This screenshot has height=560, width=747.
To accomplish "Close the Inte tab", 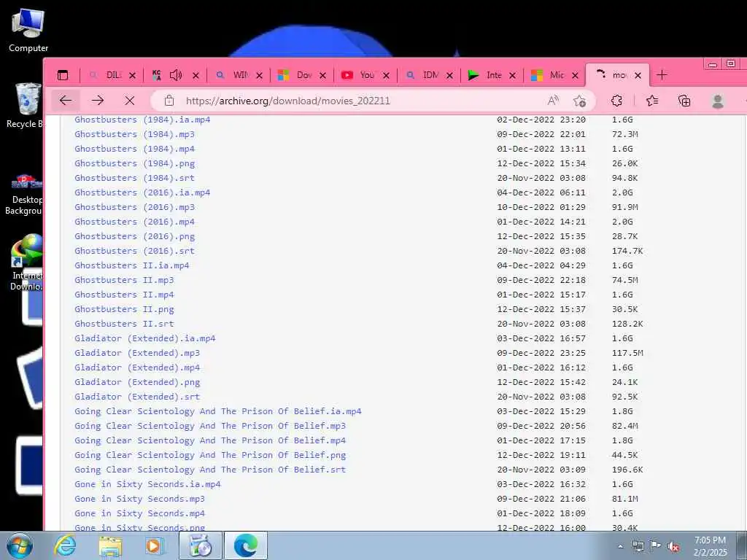I will pos(512,75).
